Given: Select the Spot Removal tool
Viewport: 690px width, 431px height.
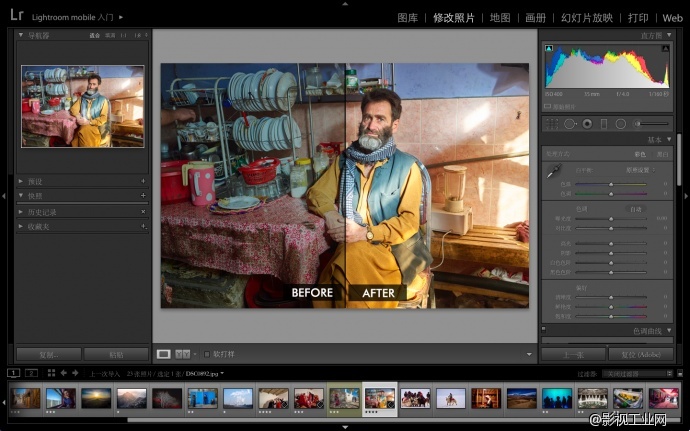Looking at the screenshot, I should [x=570, y=123].
